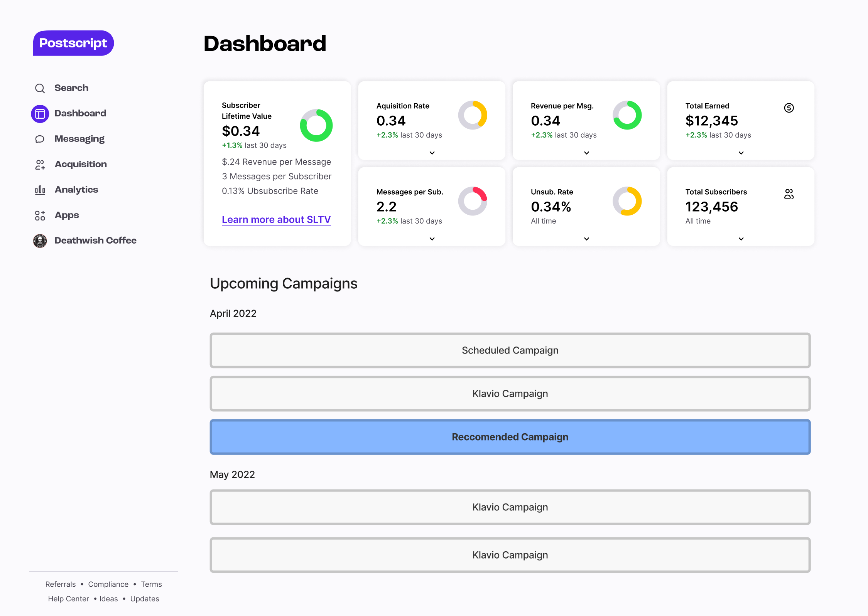Select the blue Reccomended Campaign button
The image size is (868, 616).
(510, 437)
